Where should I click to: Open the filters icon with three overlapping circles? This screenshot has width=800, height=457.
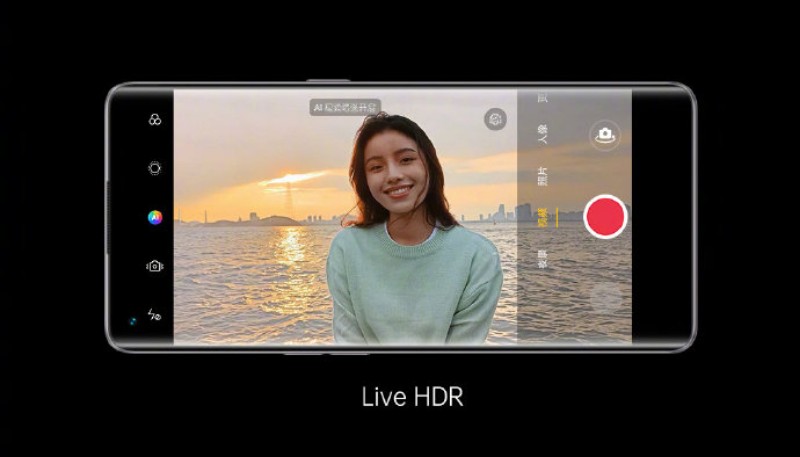(x=155, y=120)
